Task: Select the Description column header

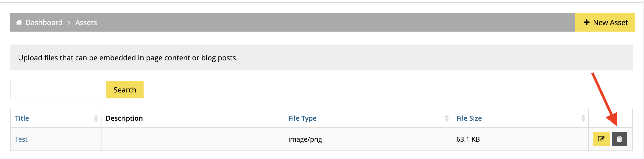Action: (x=124, y=118)
